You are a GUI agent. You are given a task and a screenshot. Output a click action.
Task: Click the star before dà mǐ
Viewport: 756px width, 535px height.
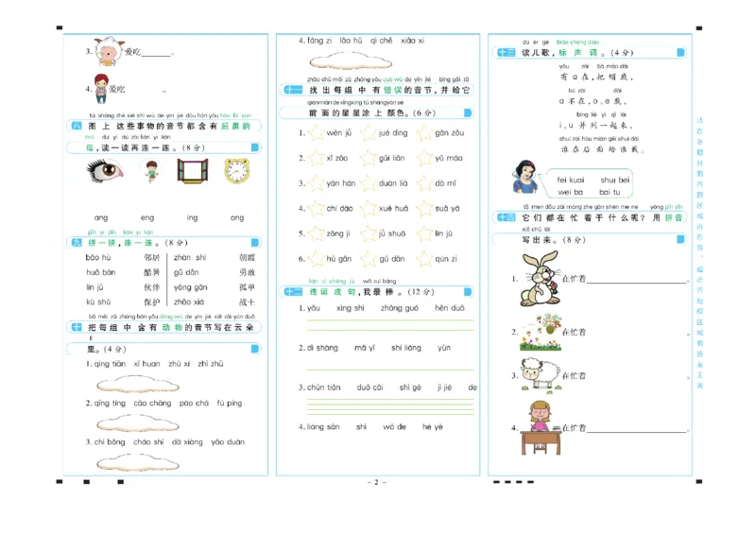424,182
